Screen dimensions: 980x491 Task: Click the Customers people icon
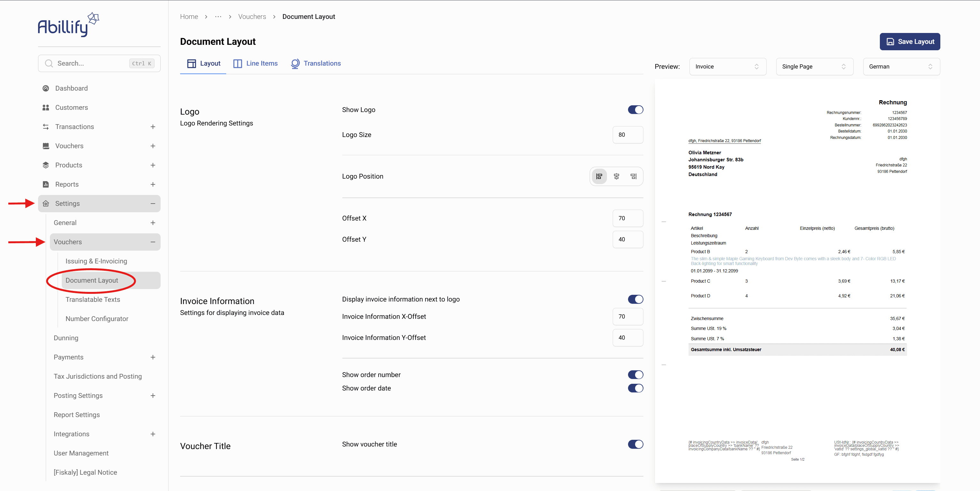click(46, 108)
